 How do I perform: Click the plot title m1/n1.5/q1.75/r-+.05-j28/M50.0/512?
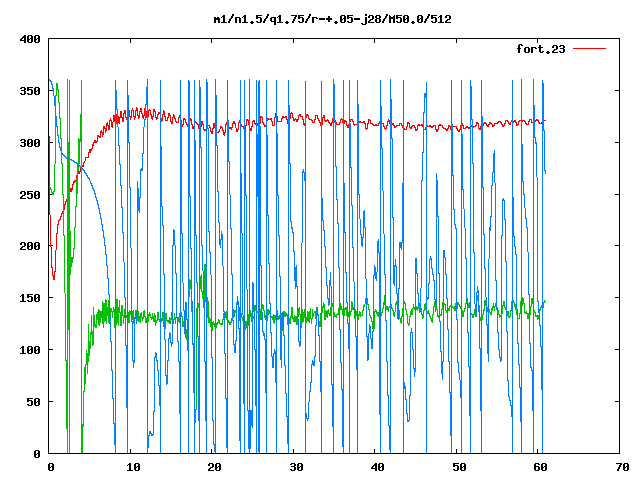(333, 19)
